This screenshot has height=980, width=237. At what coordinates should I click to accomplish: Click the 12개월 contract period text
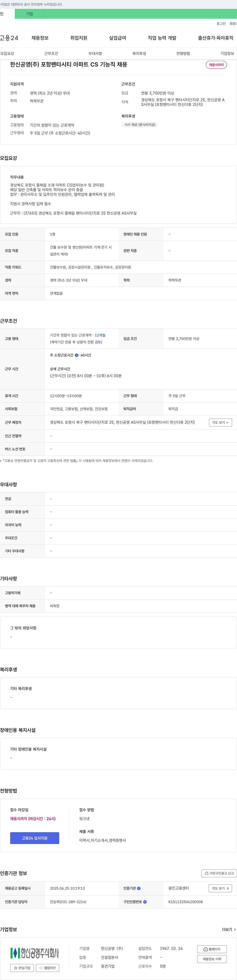100,335
